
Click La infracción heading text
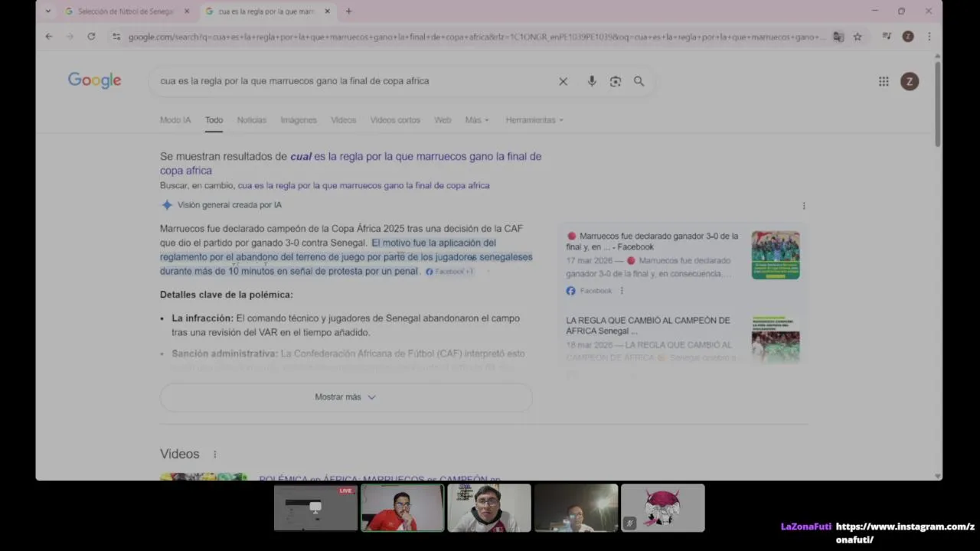[x=202, y=318]
